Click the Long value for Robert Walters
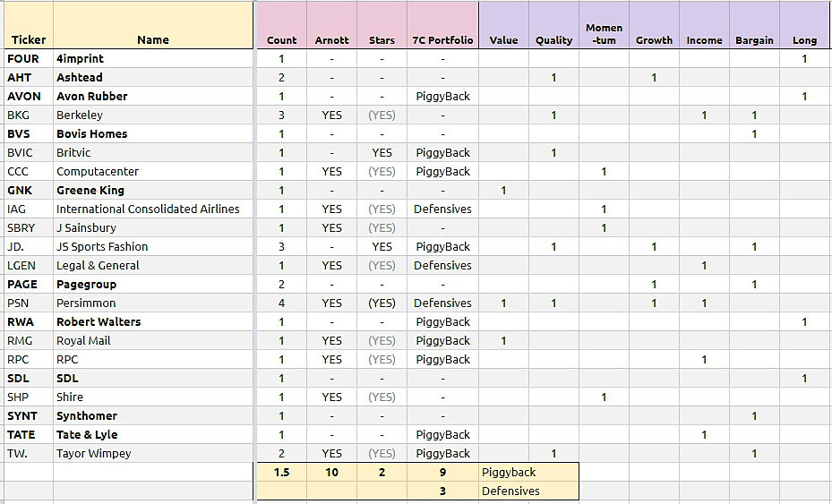Viewport: 832px width, 504px height. click(x=804, y=322)
